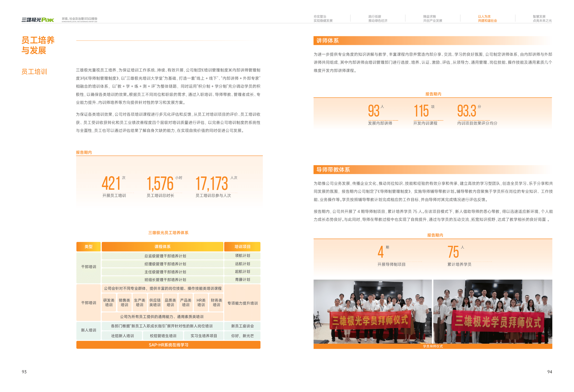
Task: Click the right 拜师仪式 group photo
Action: (493, 311)
